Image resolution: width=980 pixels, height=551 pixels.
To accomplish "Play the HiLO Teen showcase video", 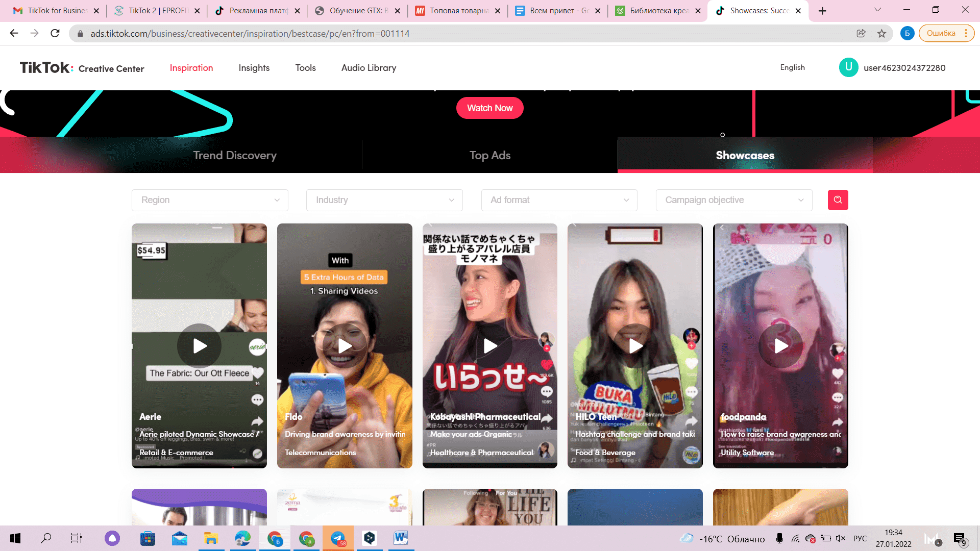I will pos(635,346).
